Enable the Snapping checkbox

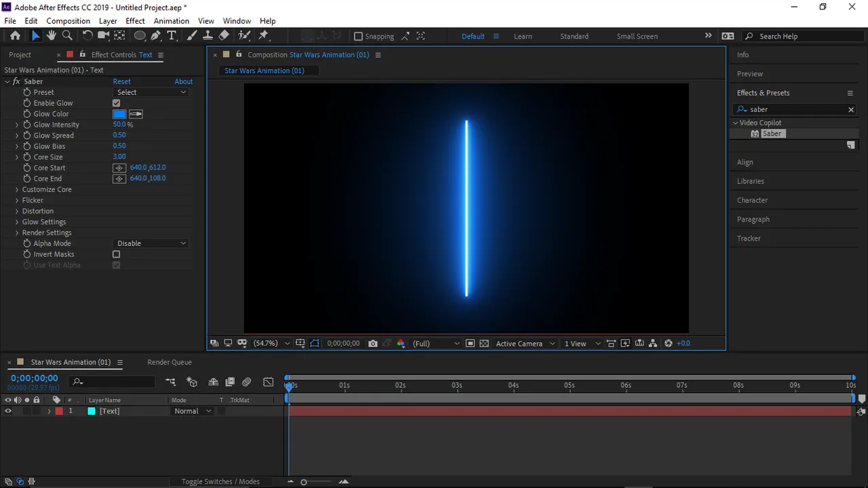[359, 36]
